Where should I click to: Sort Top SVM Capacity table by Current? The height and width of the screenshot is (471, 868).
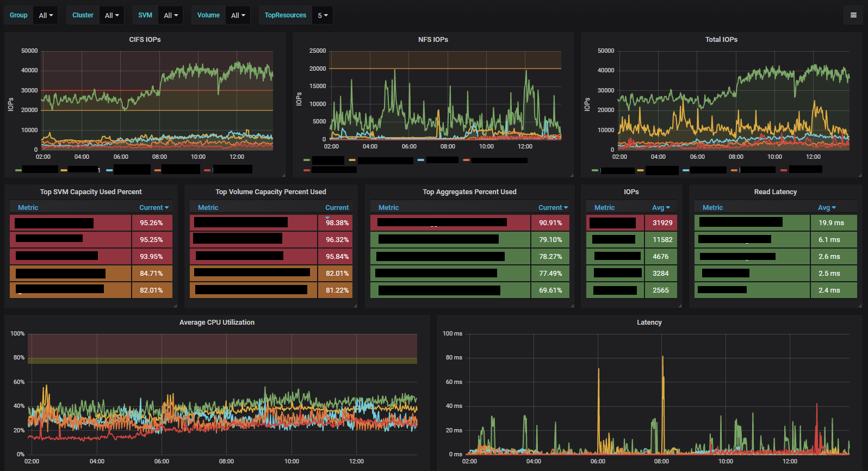tap(154, 208)
